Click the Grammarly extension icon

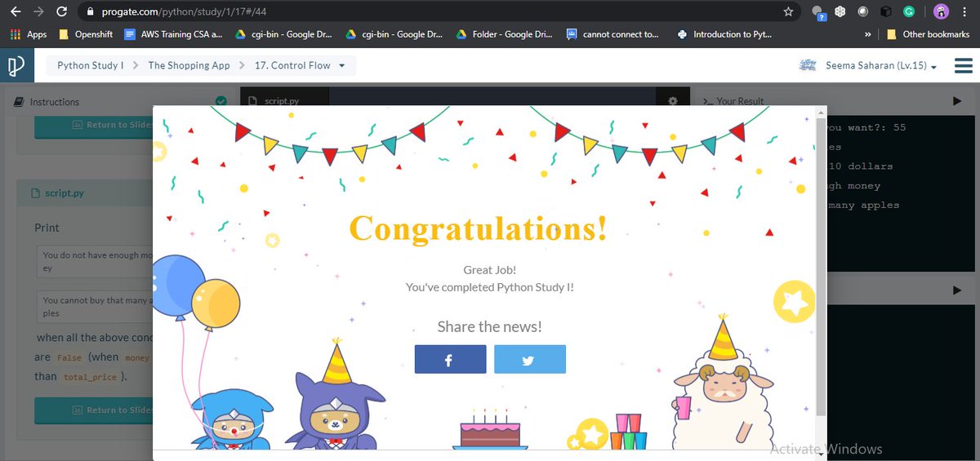click(909, 11)
